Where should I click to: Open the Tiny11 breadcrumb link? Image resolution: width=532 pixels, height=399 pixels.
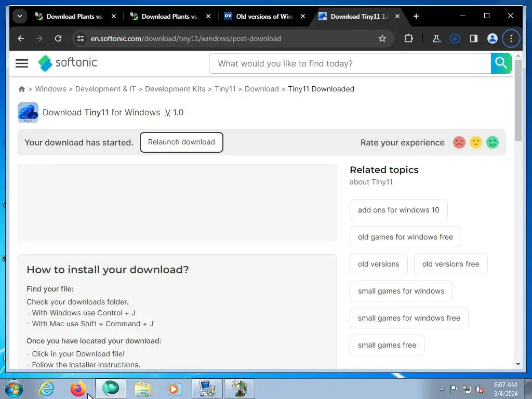[x=225, y=89]
